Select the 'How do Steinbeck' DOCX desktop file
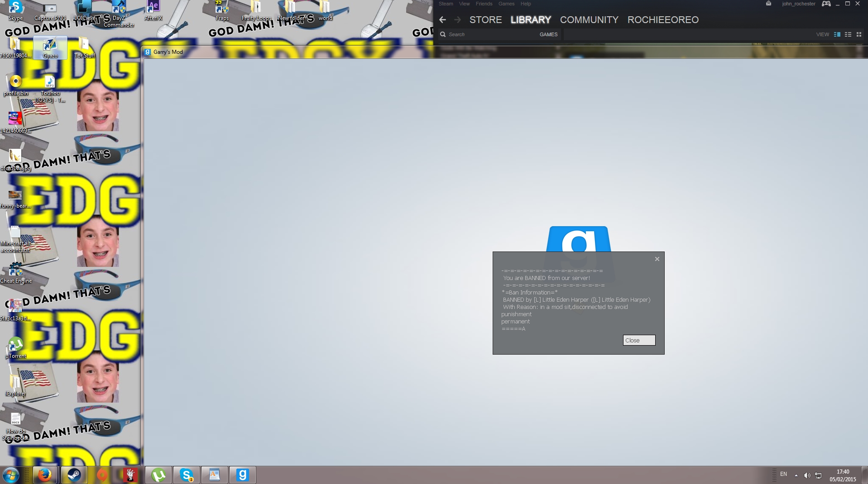This screenshot has width=868, height=484. pyautogui.click(x=15, y=427)
